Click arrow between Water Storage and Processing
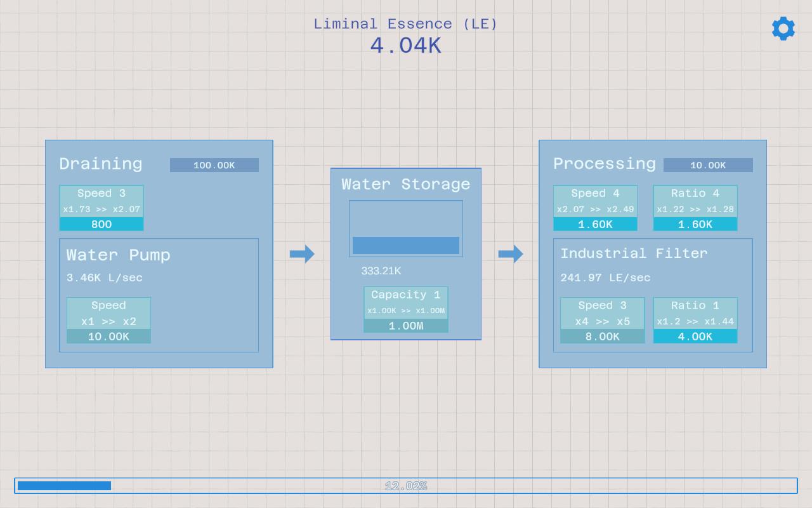The image size is (812, 508). coord(511,254)
